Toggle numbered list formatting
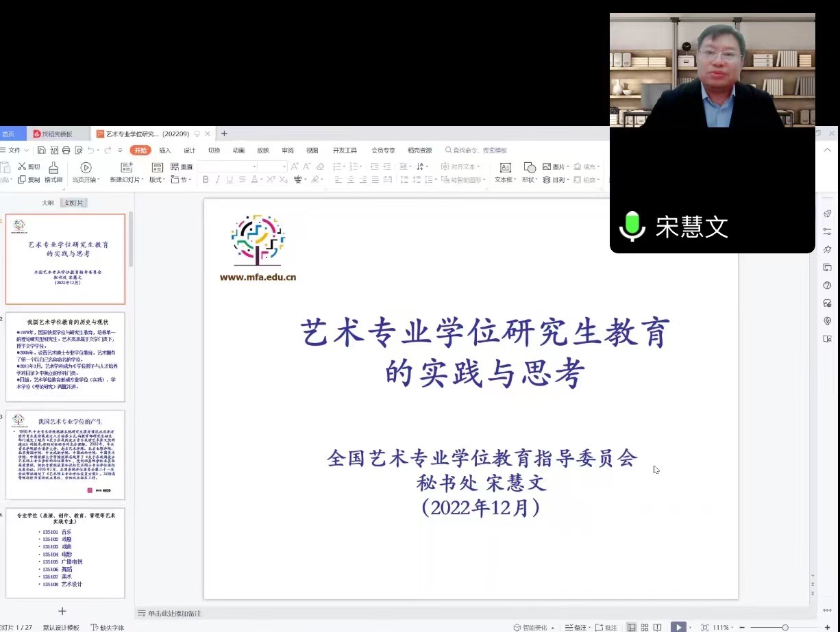Screen dimensions: 840x632 pos(354,166)
